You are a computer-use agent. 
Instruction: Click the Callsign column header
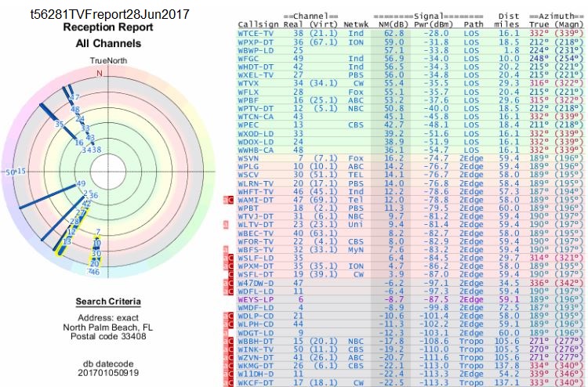click(257, 25)
